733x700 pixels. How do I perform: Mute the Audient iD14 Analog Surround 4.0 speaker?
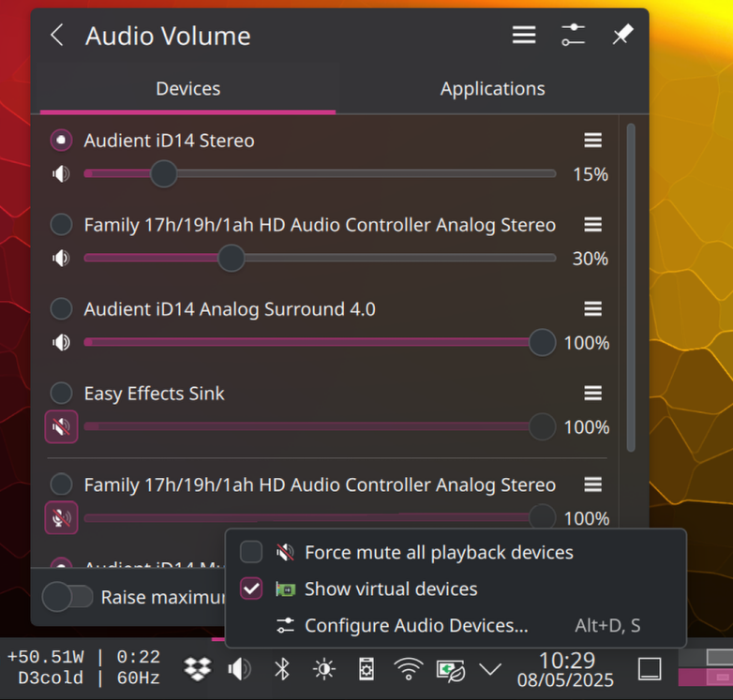[61, 343]
